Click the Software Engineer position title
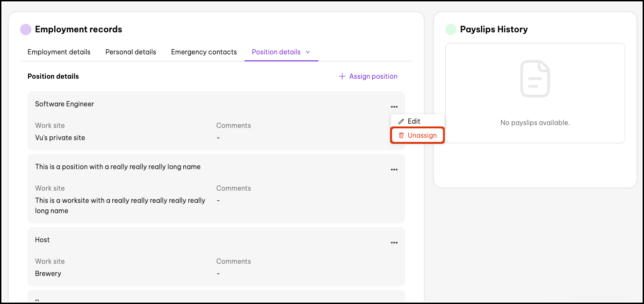This screenshot has width=644, height=304. coord(65,104)
